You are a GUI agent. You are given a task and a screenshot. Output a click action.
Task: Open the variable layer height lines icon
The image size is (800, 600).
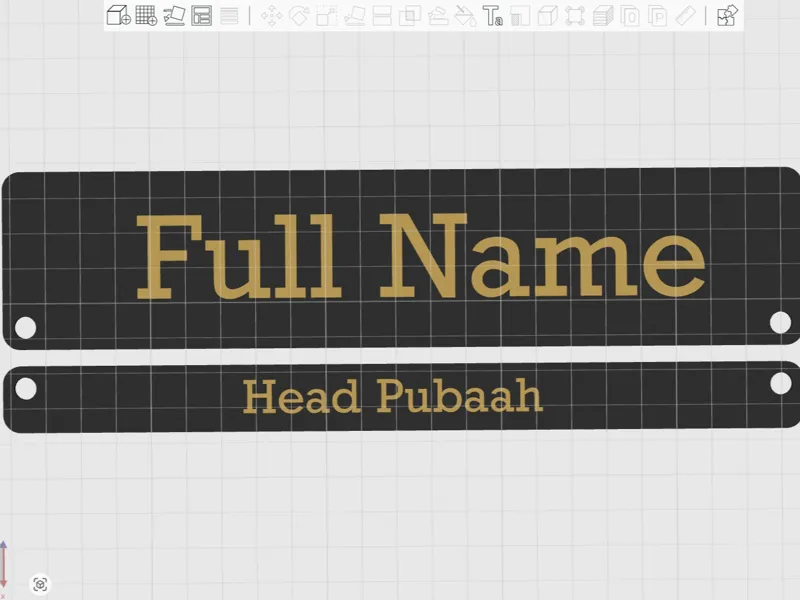[x=229, y=15]
